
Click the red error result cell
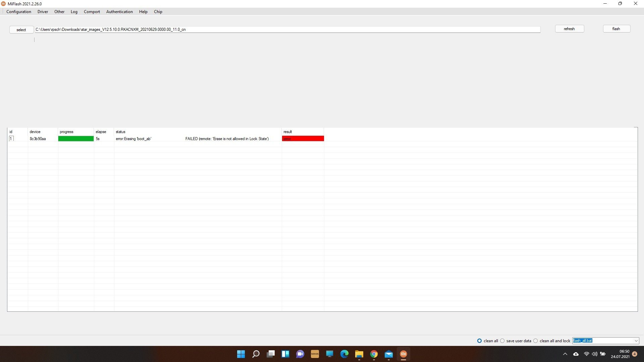(303, 138)
